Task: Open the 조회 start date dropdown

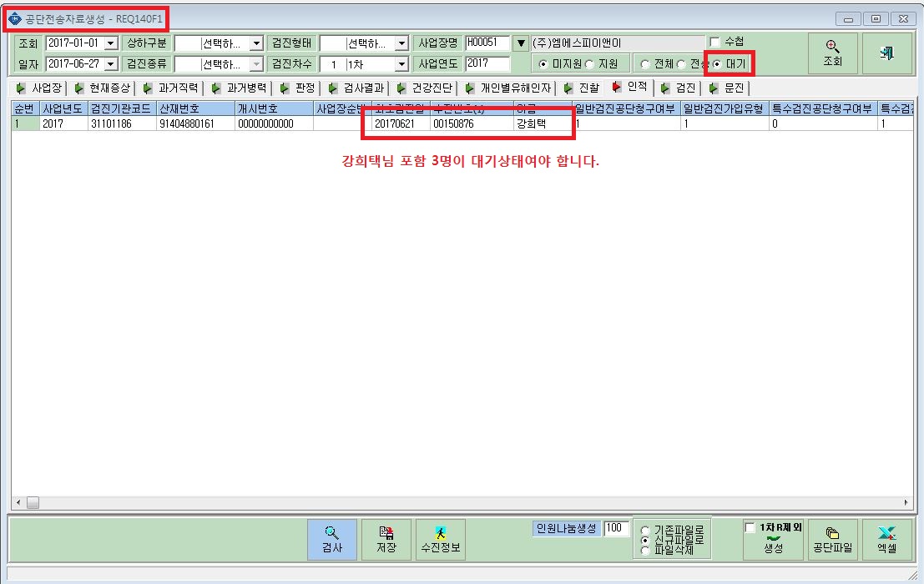Action: pyautogui.click(x=111, y=43)
